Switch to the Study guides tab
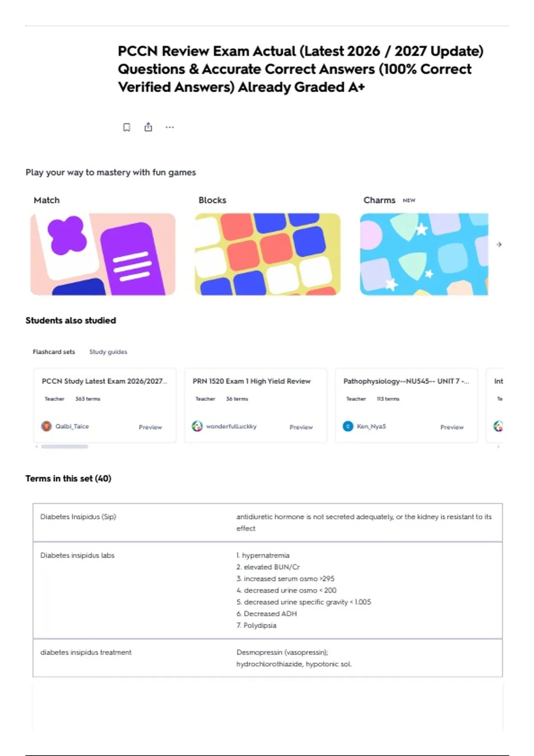Image resolution: width=534 pixels, height=756 pixels. tap(108, 352)
